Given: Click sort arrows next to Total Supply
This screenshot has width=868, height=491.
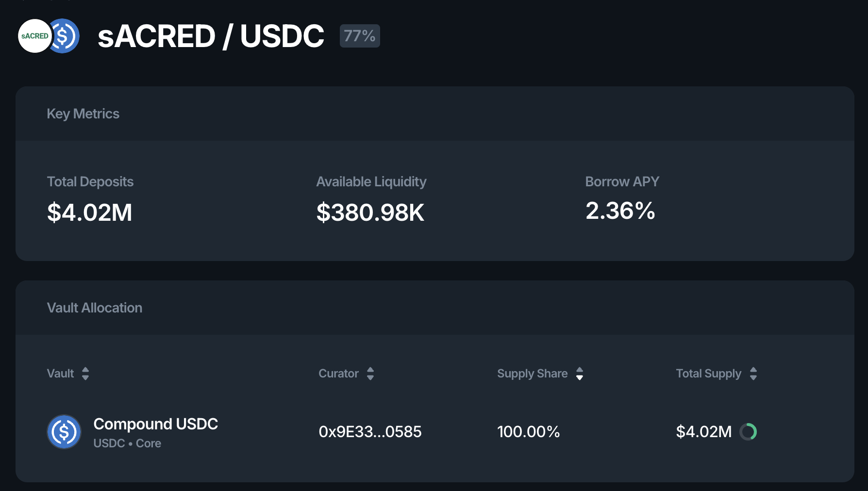Looking at the screenshot, I should (753, 374).
